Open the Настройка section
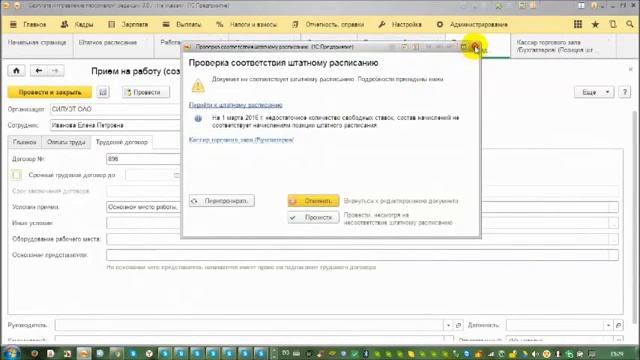640x360 pixels. 400,24
